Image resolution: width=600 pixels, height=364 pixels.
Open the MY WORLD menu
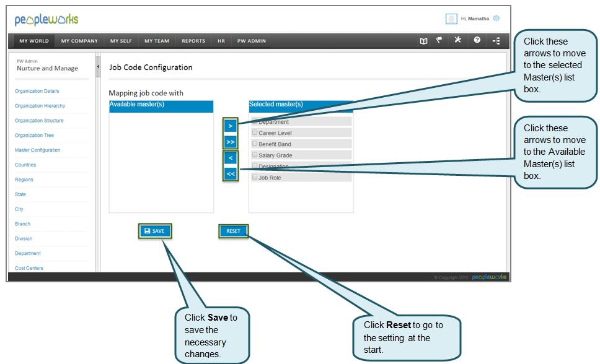(34, 41)
